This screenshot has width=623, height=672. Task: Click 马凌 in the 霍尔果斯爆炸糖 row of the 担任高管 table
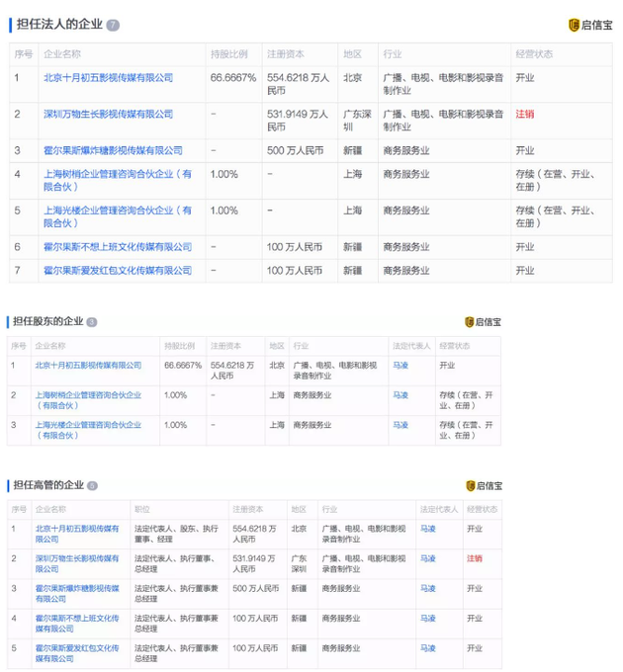[428, 588]
